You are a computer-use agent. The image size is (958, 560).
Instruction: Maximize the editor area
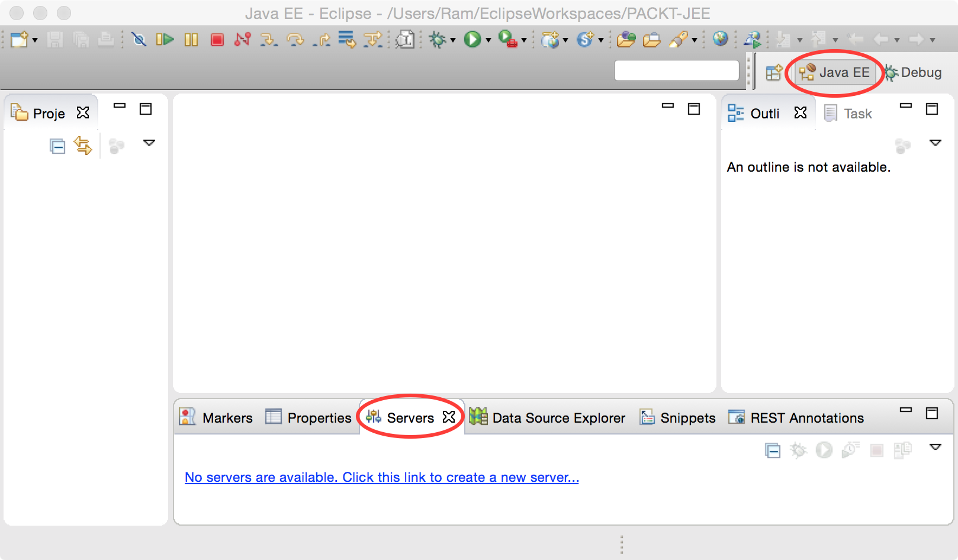pyautogui.click(x=694, y=109)
